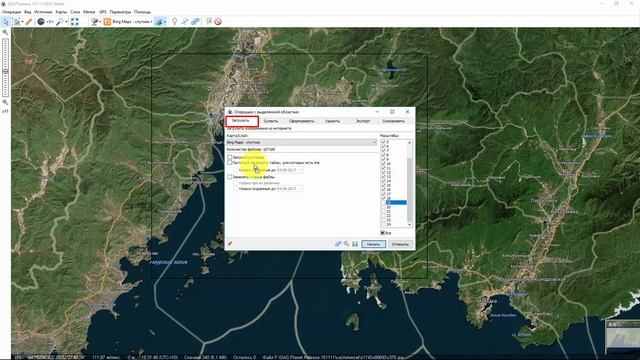The image size is (640, 360).
Task: Open the Параметры menu
Action: [120, 12]
